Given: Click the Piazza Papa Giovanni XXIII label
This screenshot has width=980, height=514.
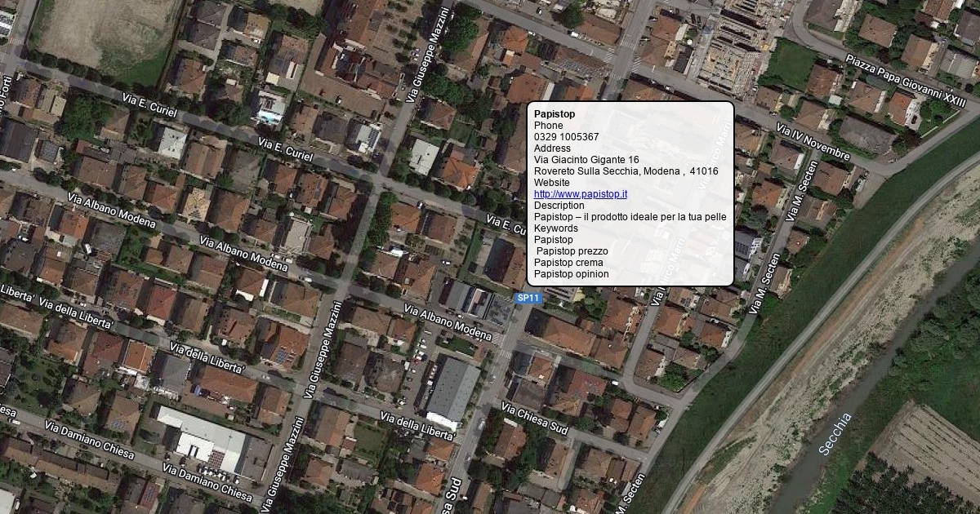Looking at the screenshot, I should click(x=905, y=82).
